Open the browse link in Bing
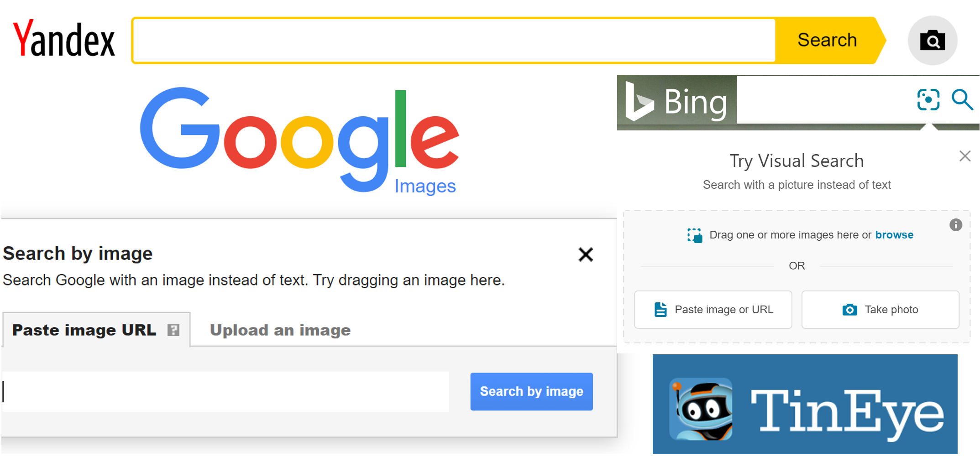980x456 pixels. click(894, 235)
